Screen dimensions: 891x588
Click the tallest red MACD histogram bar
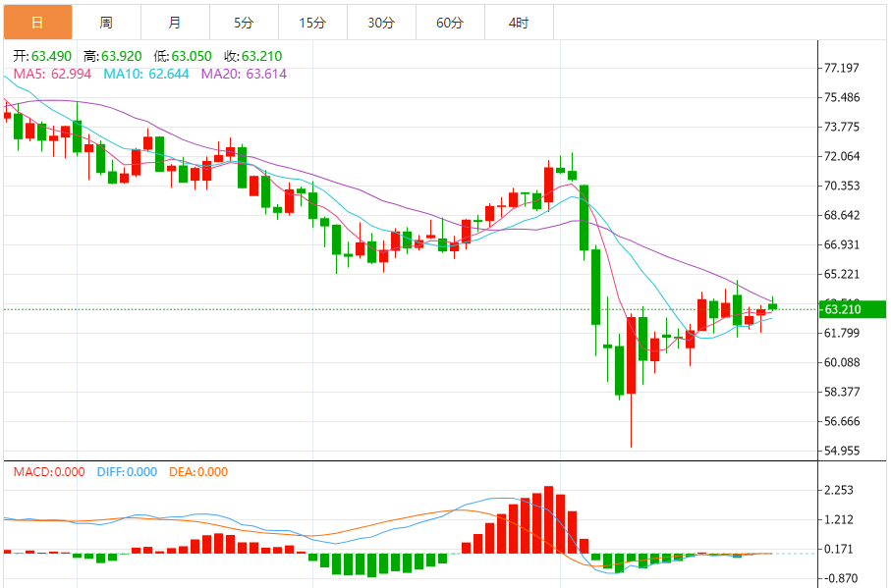tap(548, 520)
